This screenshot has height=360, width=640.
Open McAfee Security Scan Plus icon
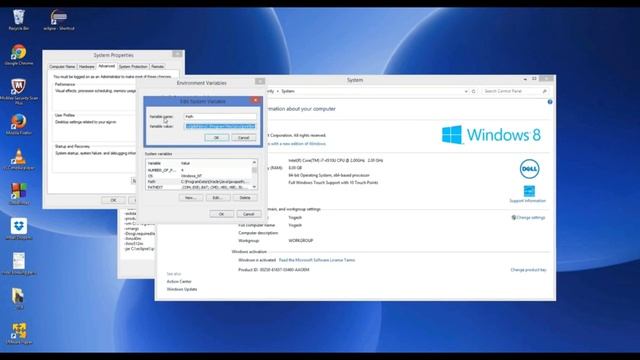coord(18,92)
